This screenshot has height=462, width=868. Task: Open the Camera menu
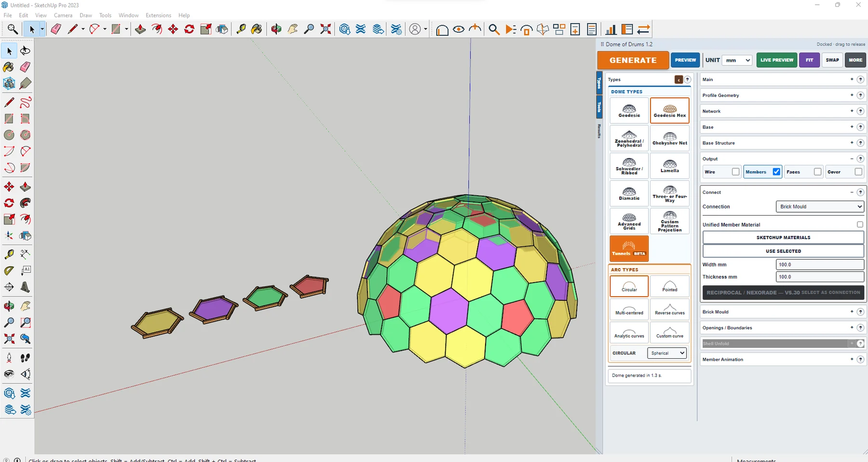click(x=63, y=15)
